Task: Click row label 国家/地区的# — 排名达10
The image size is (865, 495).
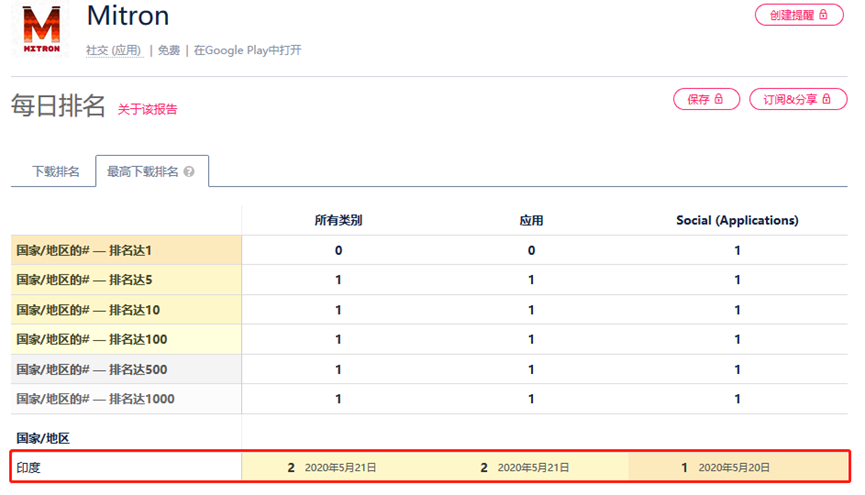Action: coord(88,310)
